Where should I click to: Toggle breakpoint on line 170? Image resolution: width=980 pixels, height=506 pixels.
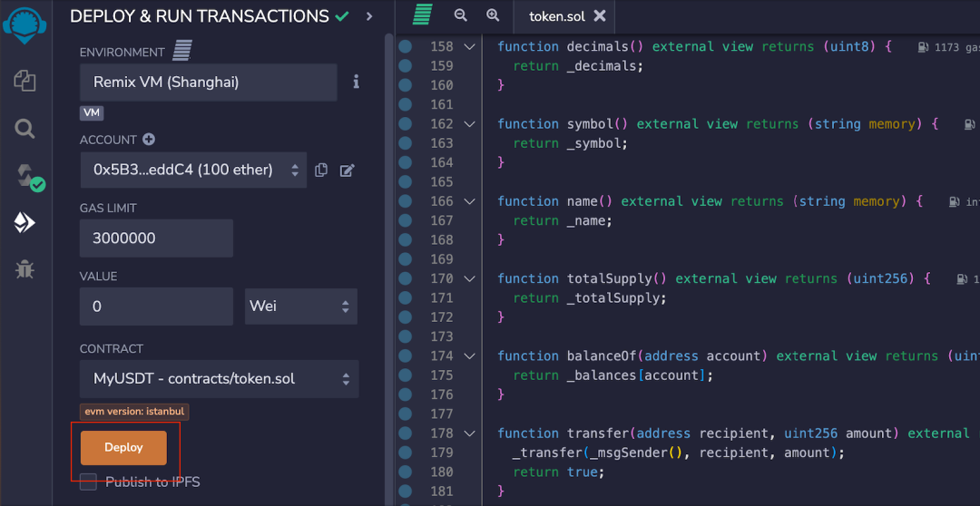pos(405,278)
